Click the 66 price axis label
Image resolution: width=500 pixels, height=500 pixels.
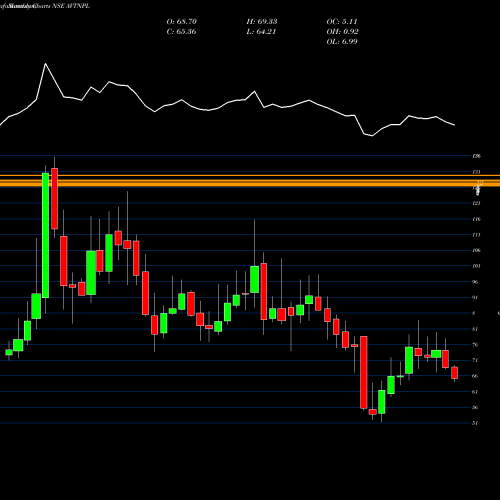coord(475,376)
